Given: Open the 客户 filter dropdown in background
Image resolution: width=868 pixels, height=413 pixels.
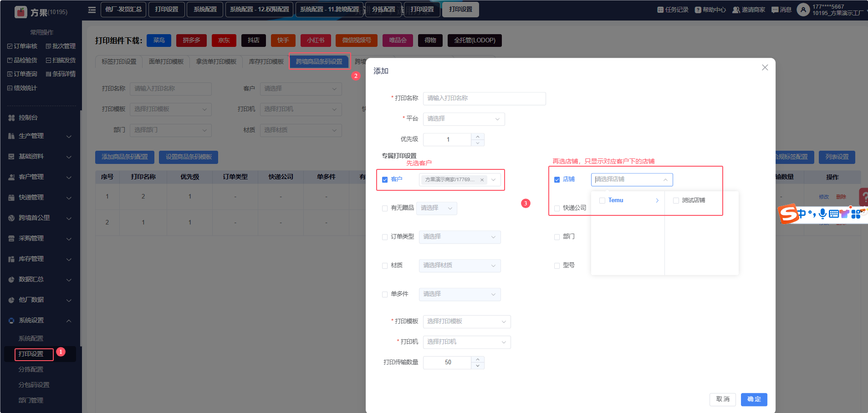Looking at the screenshot, I should pyautogui.click(x=301, y=89).
